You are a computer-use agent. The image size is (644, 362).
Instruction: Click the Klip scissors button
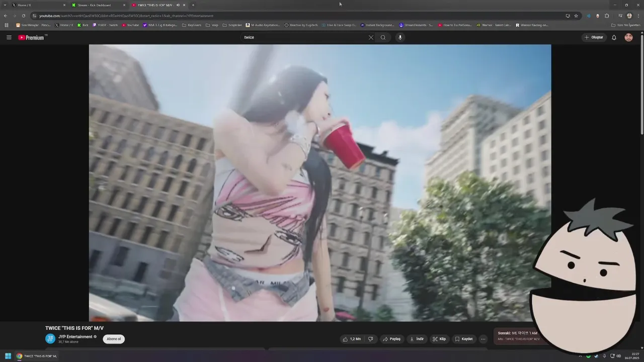coord(439,339)
